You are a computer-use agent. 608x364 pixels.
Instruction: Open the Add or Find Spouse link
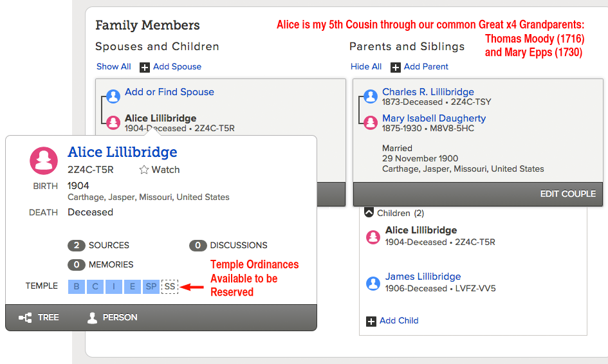point(169,92)
